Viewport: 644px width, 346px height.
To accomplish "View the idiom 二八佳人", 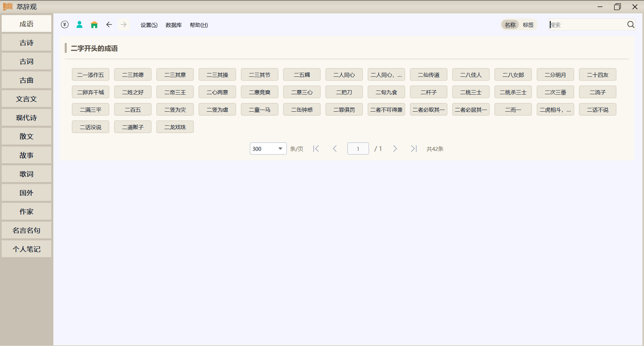I will (x=471, y=75).
